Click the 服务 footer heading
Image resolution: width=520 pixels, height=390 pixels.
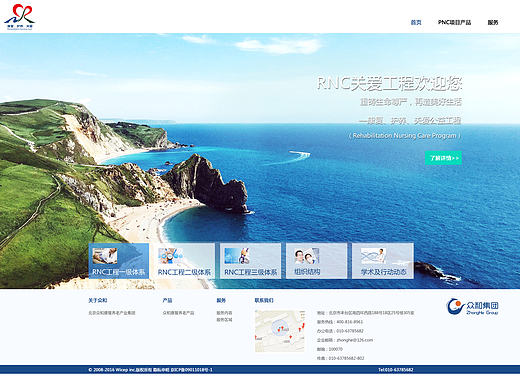221,300
